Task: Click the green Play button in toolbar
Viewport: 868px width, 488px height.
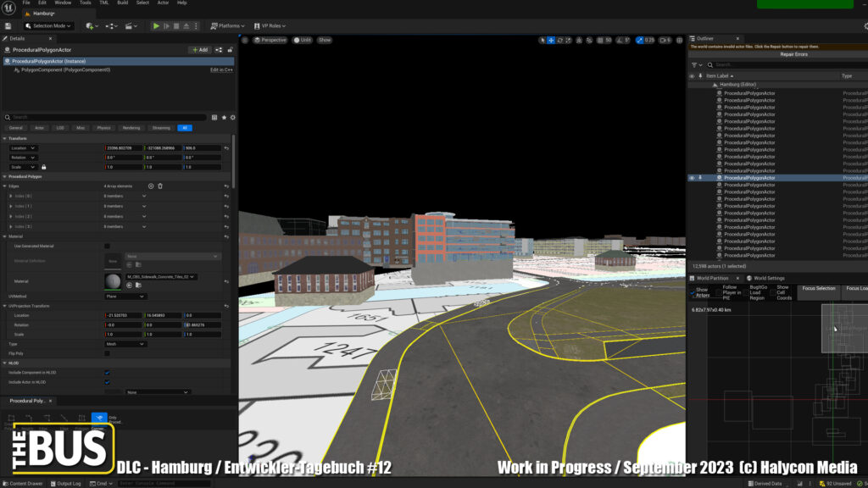Action: [156, 26]
